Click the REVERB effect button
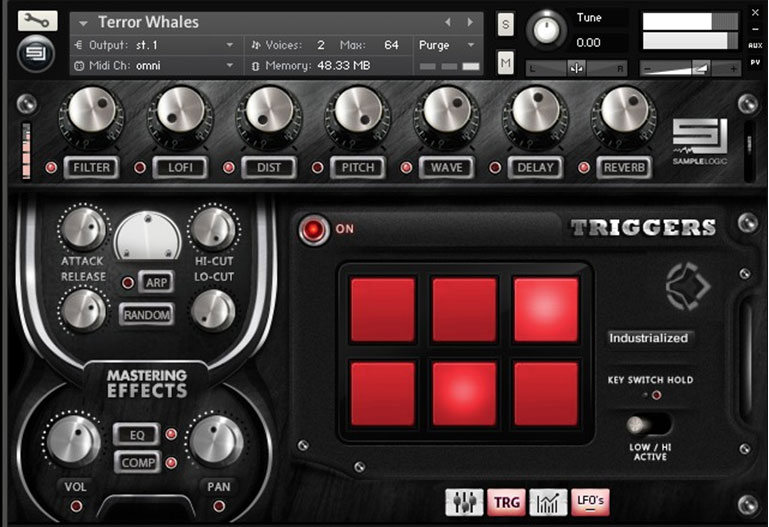 click(621, 168)
